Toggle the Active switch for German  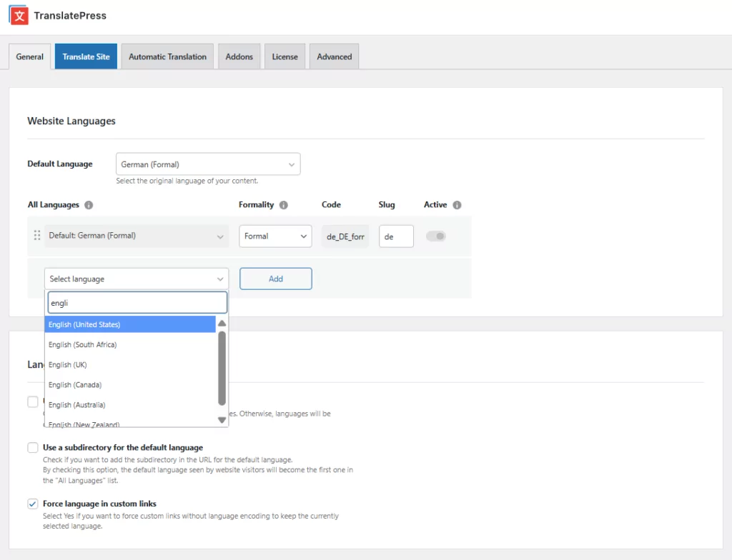coord(435,236)
